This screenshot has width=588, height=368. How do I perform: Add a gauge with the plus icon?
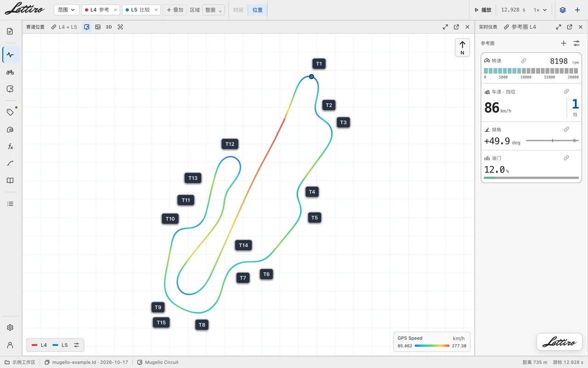[x=564, y=43]
